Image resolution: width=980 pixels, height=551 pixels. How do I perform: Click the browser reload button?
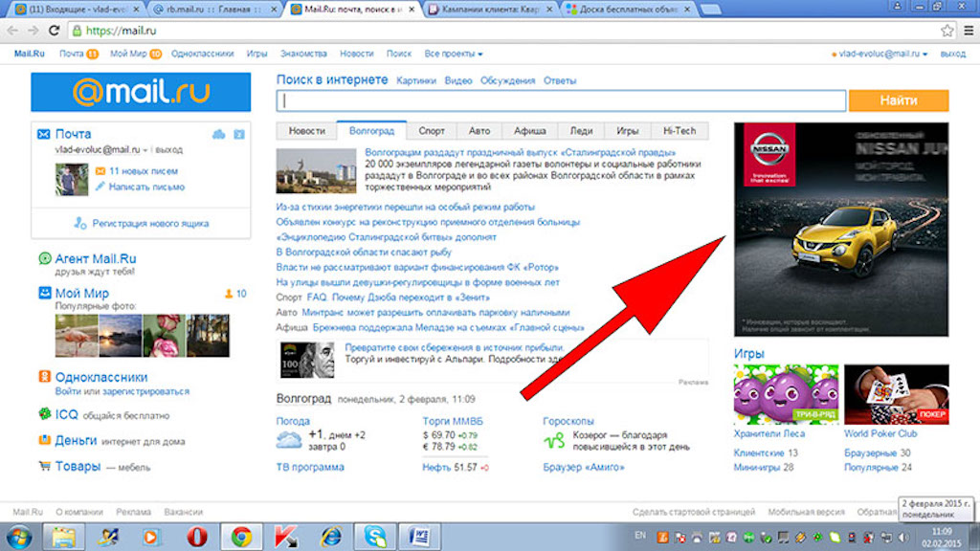tap(55, 31)
